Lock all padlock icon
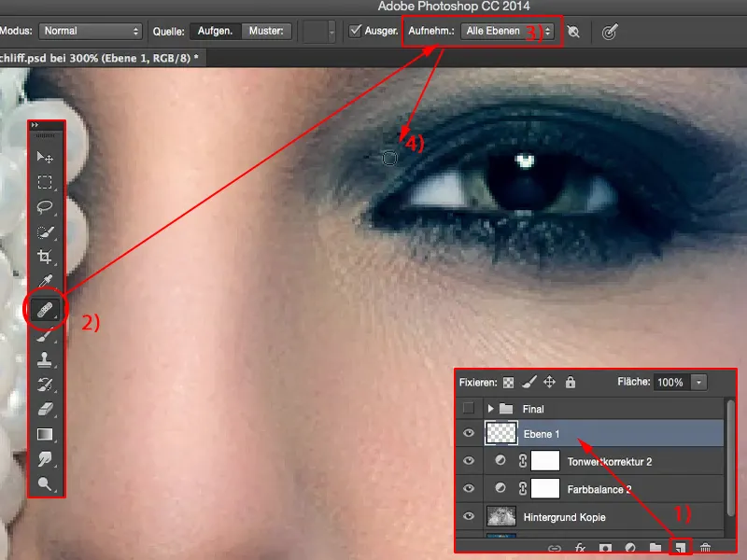747x560 pixels. (571, 382)
